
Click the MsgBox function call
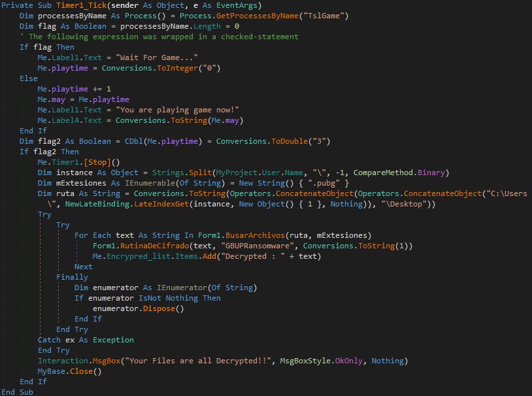106,361
